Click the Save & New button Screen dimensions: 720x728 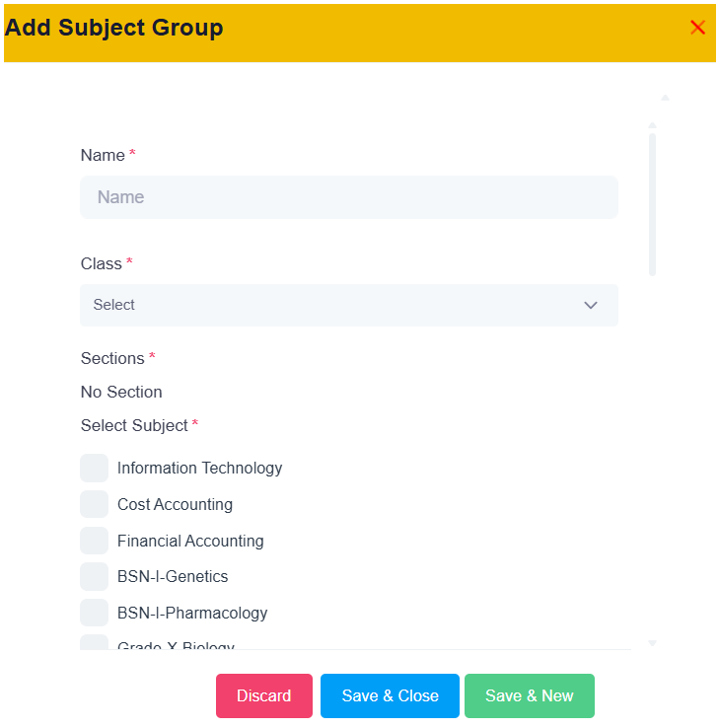(530, 695)
